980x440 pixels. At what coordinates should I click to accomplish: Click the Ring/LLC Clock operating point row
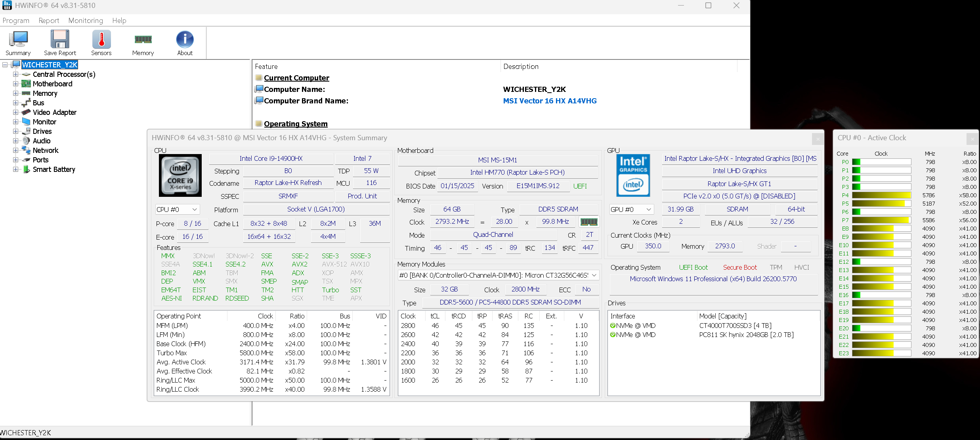271,390
